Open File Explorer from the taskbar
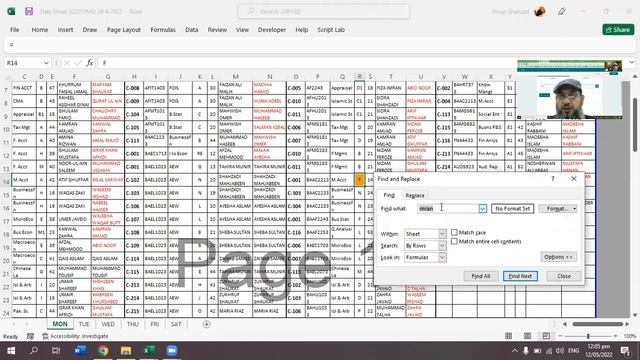 point(126,351)
